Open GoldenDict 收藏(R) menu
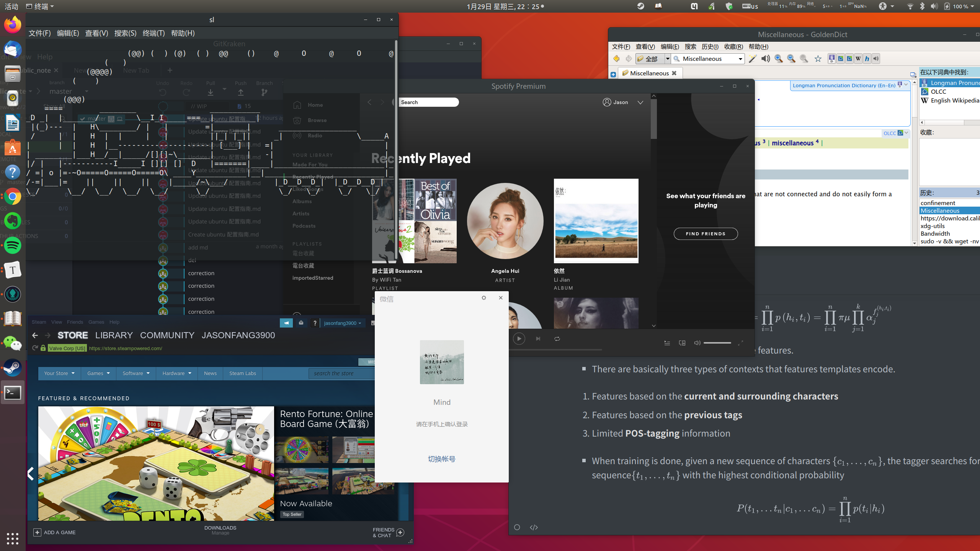Image resolution: width=980 pixels, height=551 pixels. click(x=733, y=46)
